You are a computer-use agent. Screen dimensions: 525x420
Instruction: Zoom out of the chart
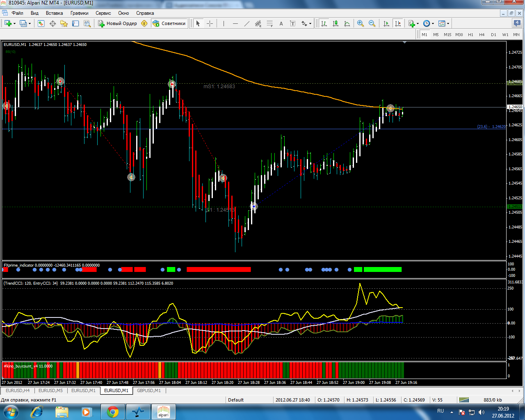[x=372, y=23]
